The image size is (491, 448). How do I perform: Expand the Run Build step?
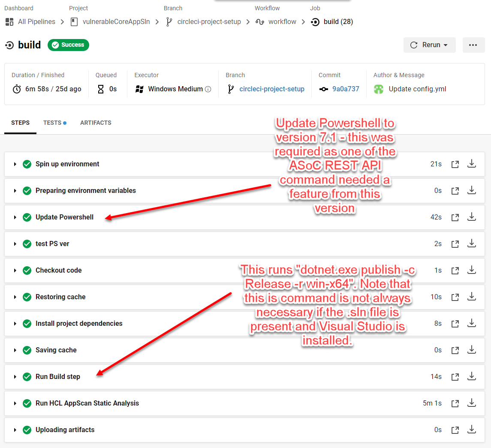[x=15, y=377]
